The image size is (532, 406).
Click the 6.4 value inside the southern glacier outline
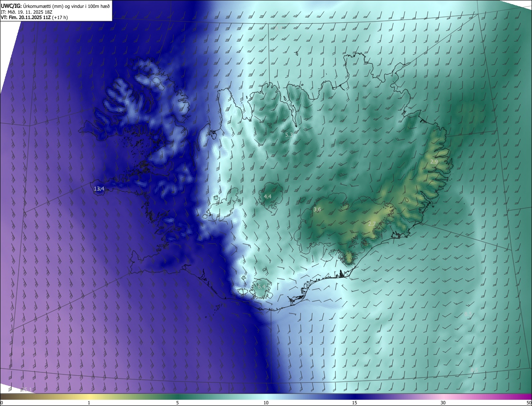pos(261,286)
